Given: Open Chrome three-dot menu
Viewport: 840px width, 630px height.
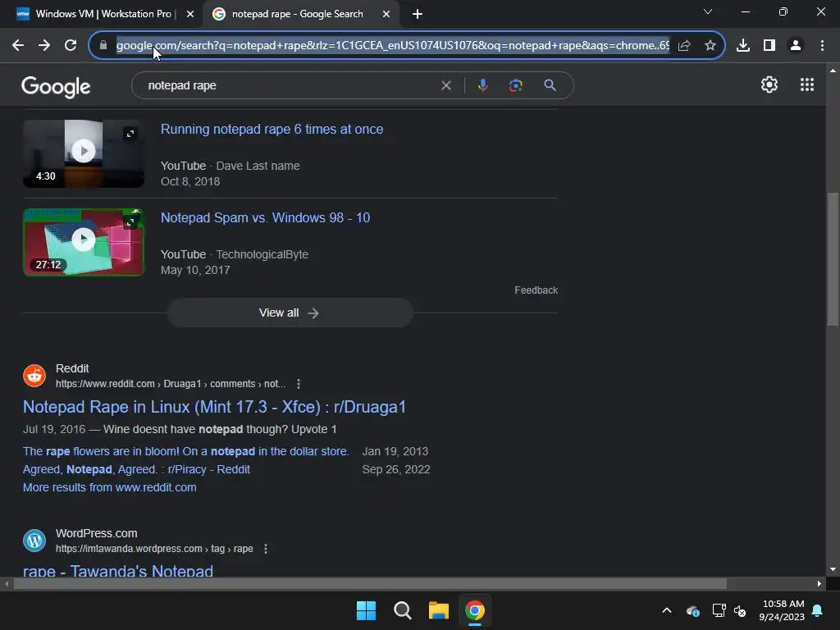Looking at the screenshot, I should [x=822, y=46].
